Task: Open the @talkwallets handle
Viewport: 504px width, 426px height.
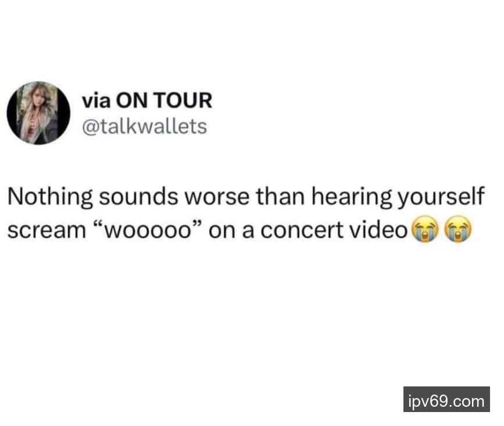Action: pos(145,126)
